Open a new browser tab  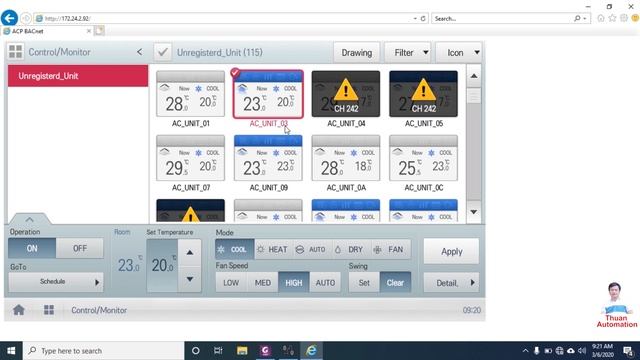[x=99, y=31]
